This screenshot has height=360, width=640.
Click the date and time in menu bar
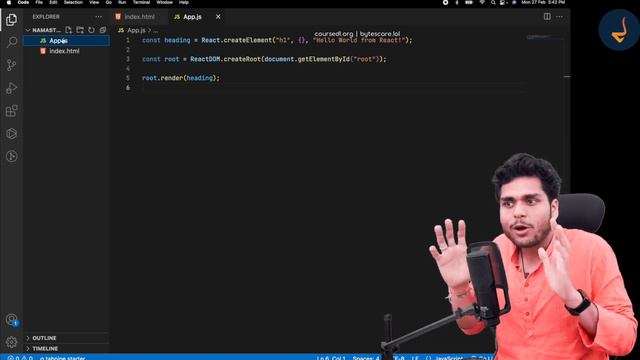(x=543, y=2)
